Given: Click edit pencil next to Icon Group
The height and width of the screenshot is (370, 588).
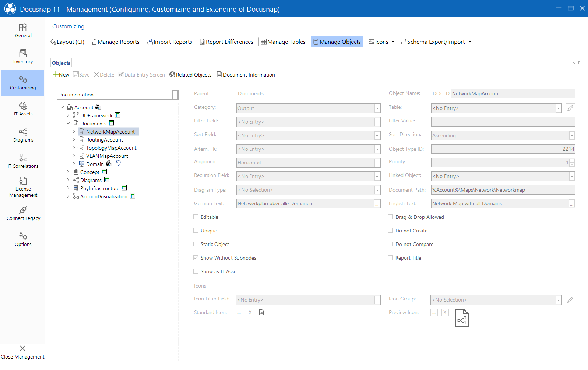Looking at the screenshot, I should click(570, 300).
